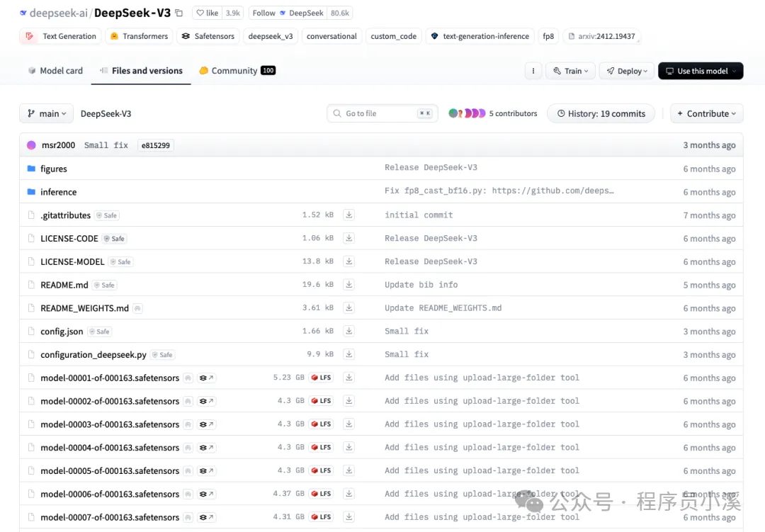Open the arxiv:2412.19437 paper tag
Screen dimensions: 765x532
click(601, 36)
